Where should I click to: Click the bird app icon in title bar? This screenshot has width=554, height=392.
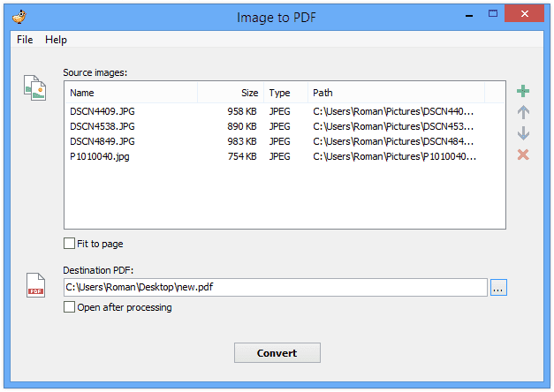19,17
